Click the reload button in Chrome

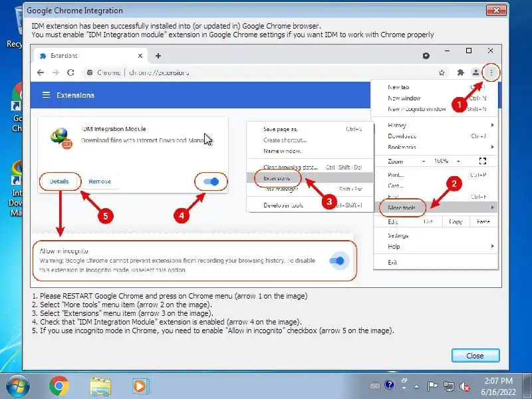(70, 72)
